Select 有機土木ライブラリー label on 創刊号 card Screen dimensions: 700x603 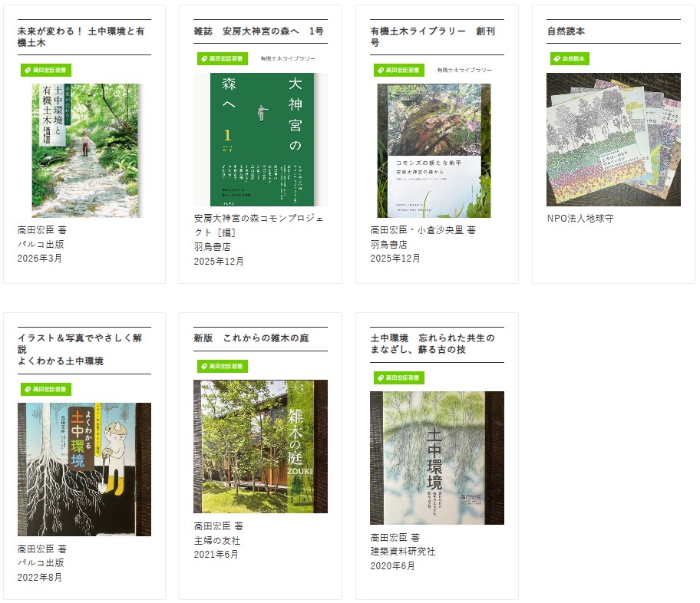464,70
